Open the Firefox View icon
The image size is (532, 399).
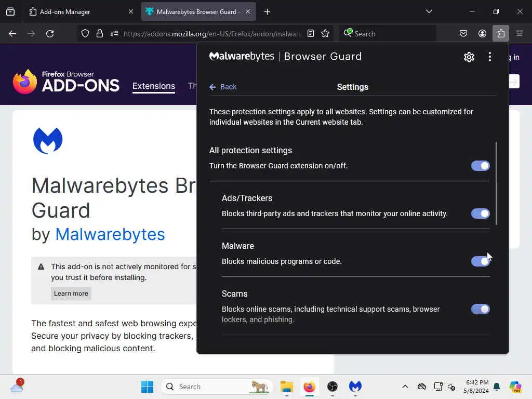10,11
